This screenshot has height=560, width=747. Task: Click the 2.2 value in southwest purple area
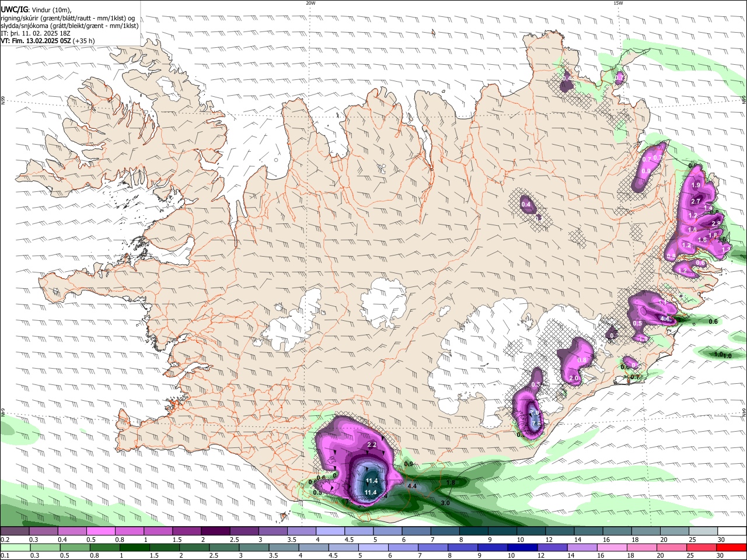[371, 445]
